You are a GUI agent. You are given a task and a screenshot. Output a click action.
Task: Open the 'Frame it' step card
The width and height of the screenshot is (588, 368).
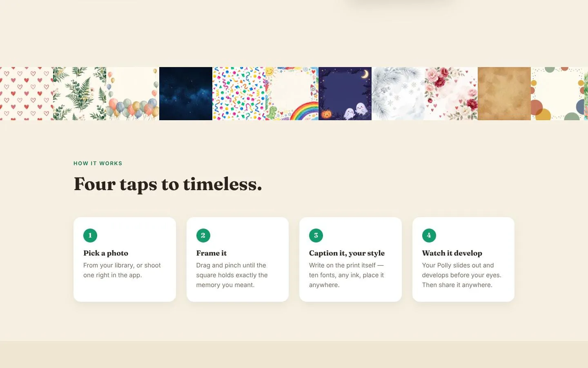click(x=238, y=260)
